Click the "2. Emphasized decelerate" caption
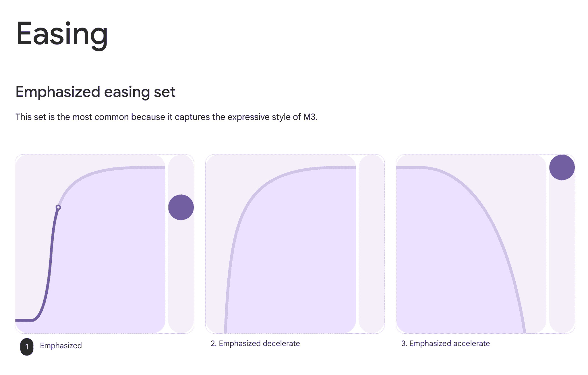The width and height of the screenshot is (588, 375). pyautogui.click(x=255, y=343)
